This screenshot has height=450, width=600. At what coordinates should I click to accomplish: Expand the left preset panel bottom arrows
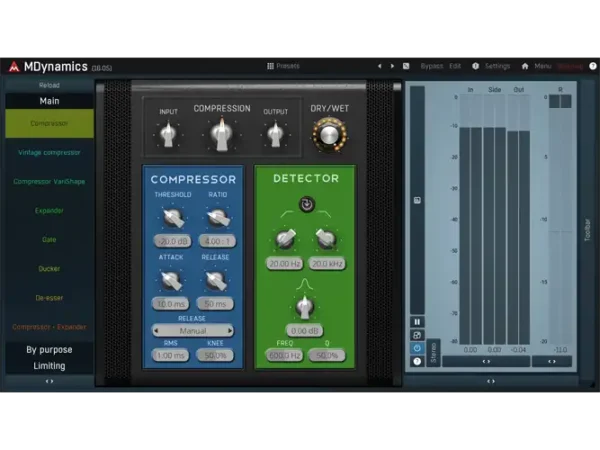coord(49,381)
